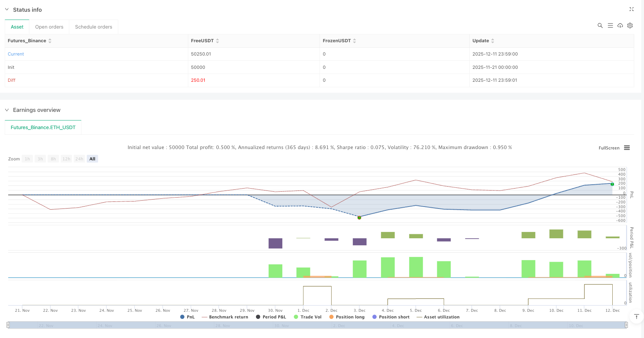This screenshot has height=338, width=644.
Task: Collapse the Status info section
Action: tap(7, 9)
